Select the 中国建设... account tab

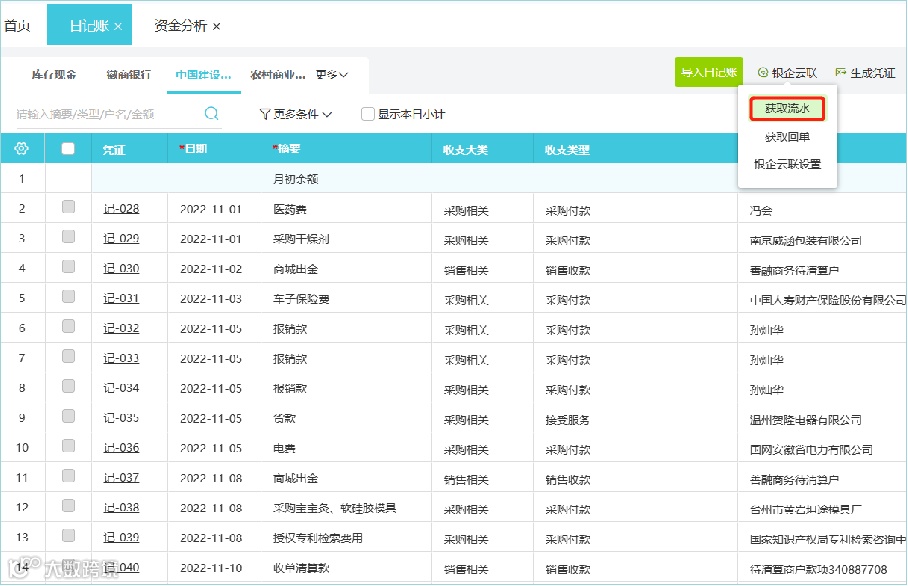(x=203, y=75)
